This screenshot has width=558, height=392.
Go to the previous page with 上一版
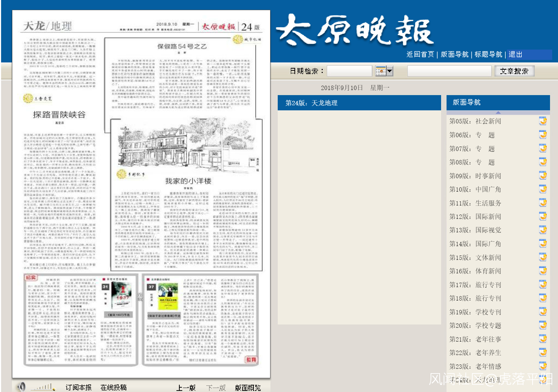[x=186, y=388]
